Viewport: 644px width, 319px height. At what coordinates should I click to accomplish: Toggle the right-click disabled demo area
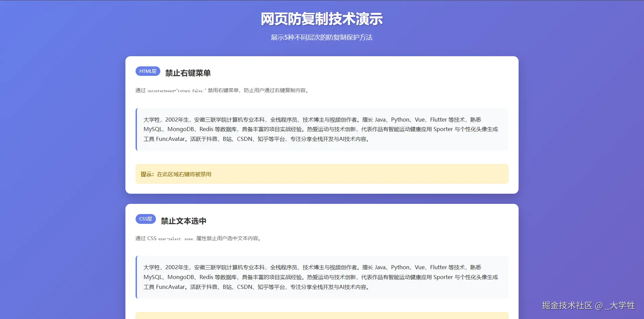coord(322,129)
